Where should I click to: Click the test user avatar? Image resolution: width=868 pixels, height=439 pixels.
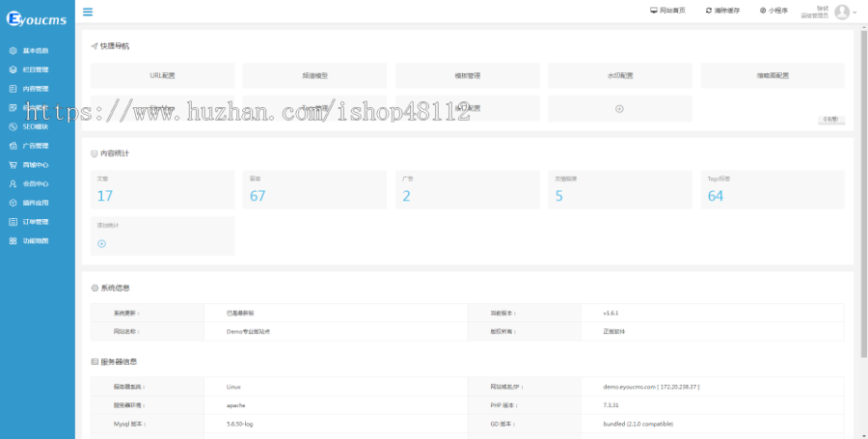(x=842, y=12)
